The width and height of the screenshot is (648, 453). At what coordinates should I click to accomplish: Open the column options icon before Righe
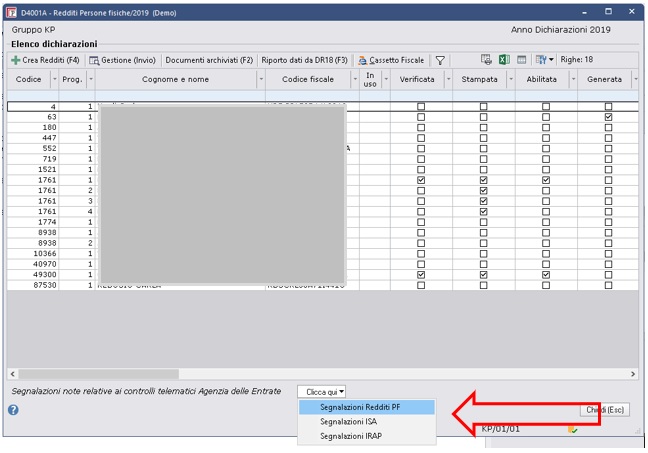pos(544,60)
